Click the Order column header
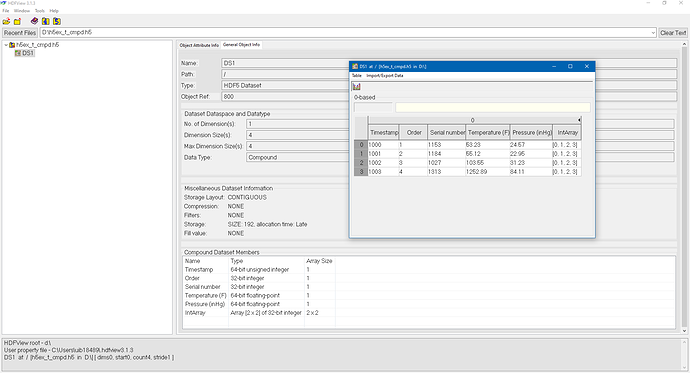The height and width of the screenshot is (373, 690). coord(414,132)
